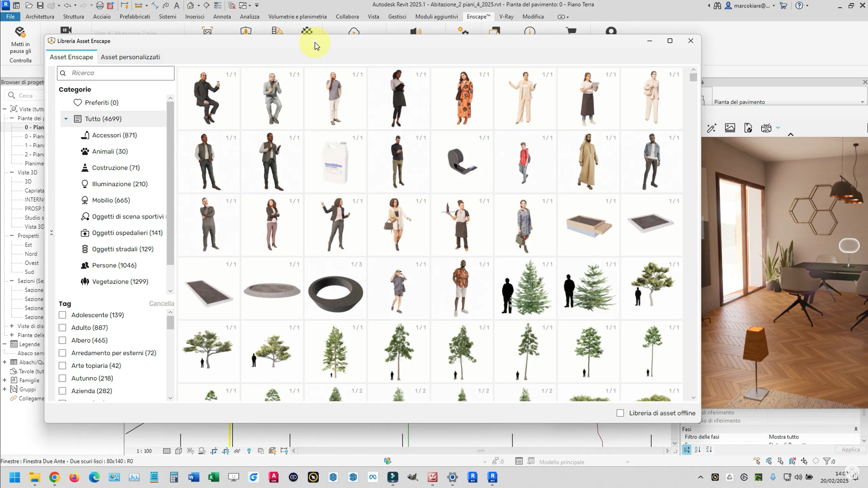Open the Animali paw icon category
868x488 pixels.
point(85,151)
